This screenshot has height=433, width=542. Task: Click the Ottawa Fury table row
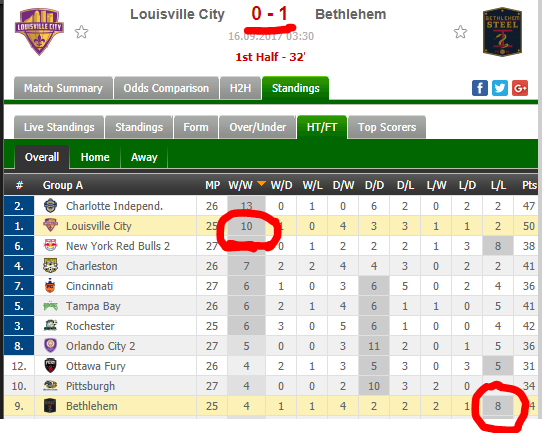(x=271, y=366)
